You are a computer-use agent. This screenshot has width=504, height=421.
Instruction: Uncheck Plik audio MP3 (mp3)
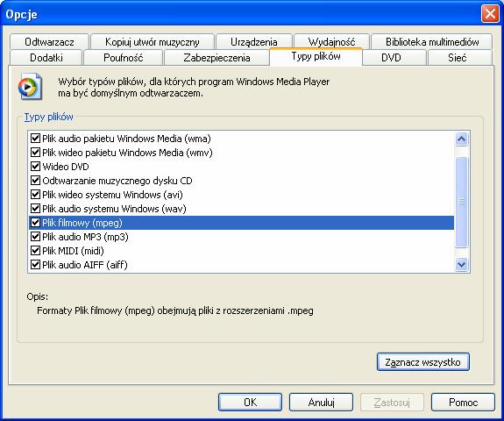click(x=35, y=237)
